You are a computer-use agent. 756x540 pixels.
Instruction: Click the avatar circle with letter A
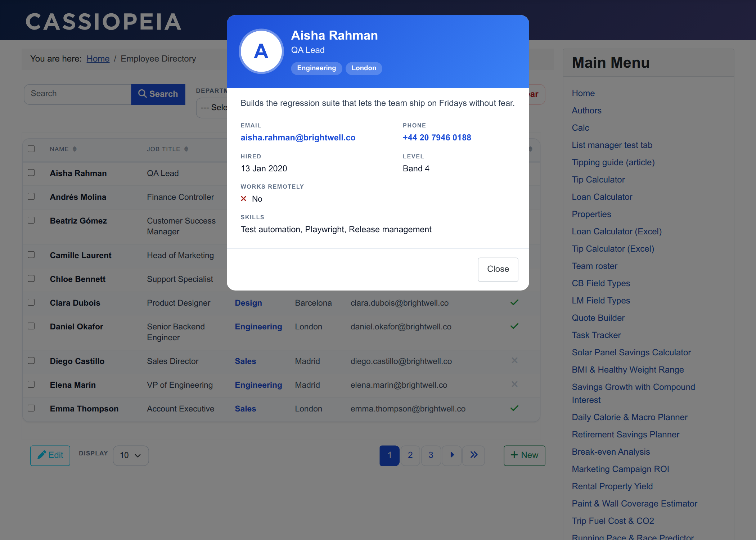pyautogui.click(x=261, y=51)
